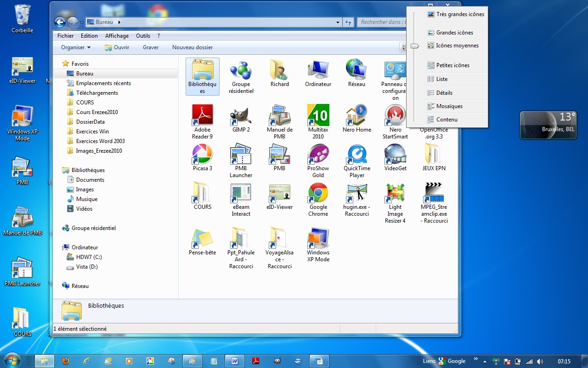This screenshot has height=368, width=588.
Task: Open the Affichage menu
Action: (117, 36)
